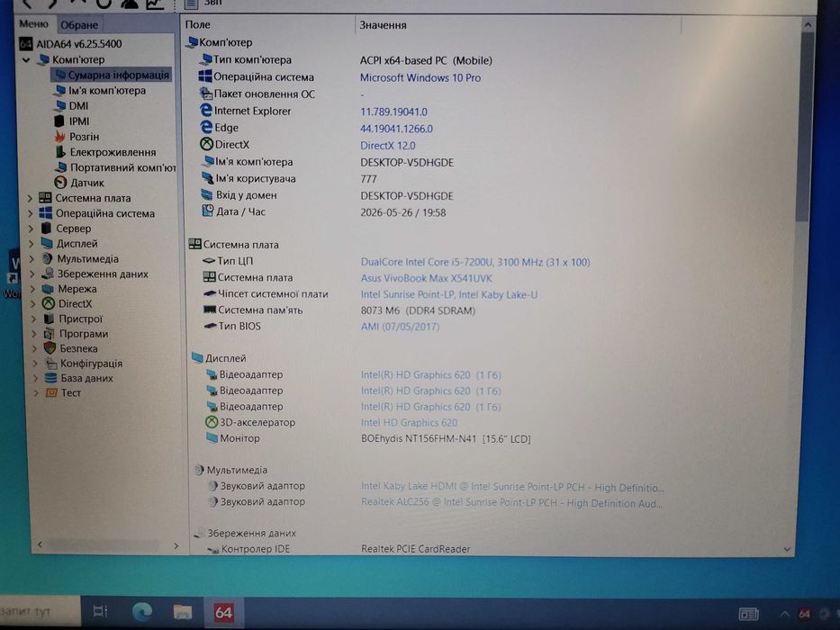Click the Мережа network icon in tree

pos(49,289)
